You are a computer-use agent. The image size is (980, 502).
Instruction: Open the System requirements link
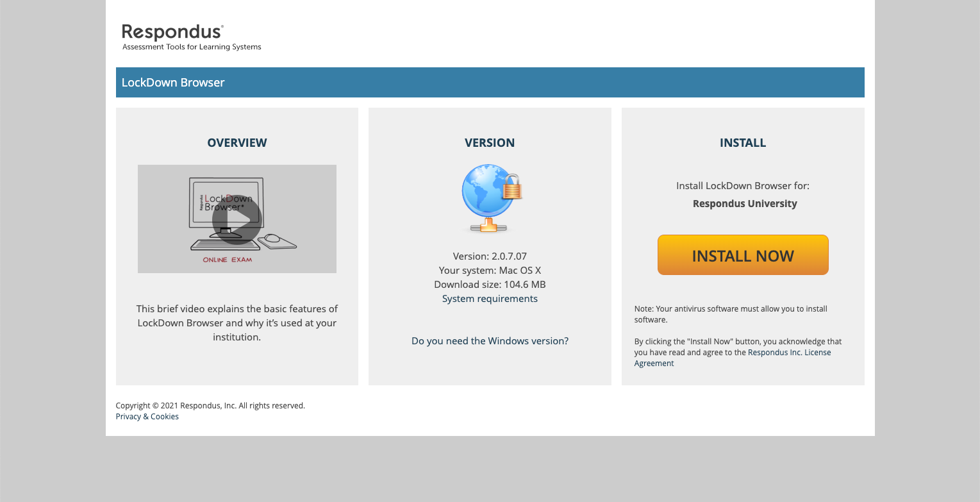tap(490, 298)
